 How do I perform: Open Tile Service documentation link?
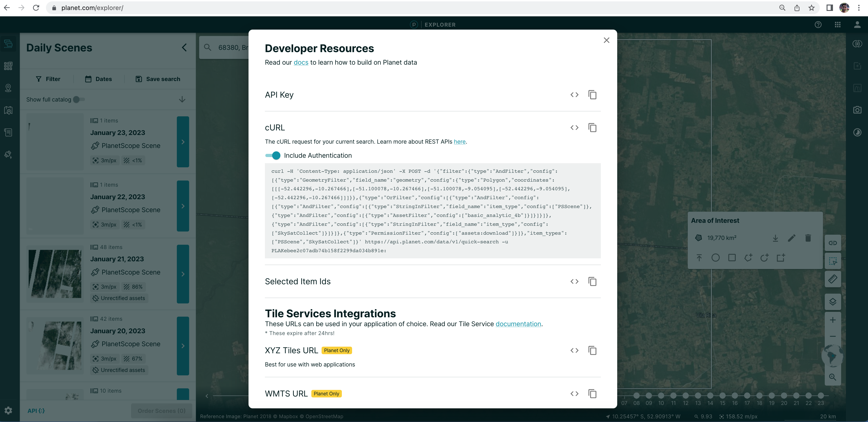(x=518, y=324)
